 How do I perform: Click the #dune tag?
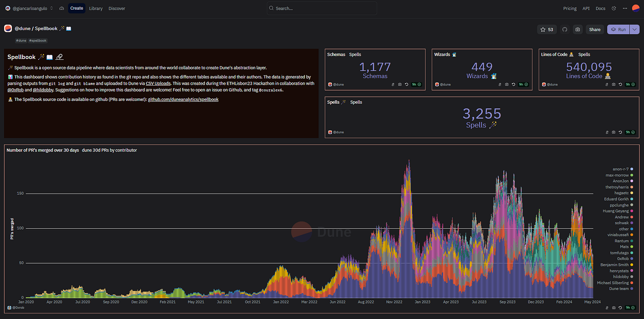(x=21, y=41)
